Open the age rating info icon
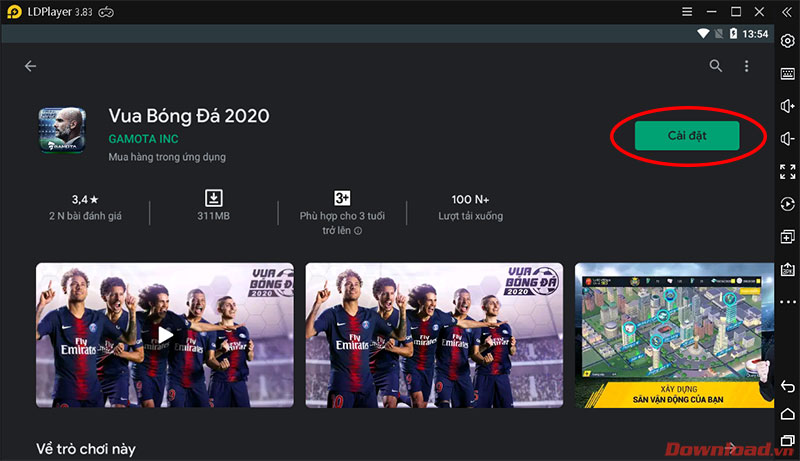The image size is (800, 461). click(x=358, y=230)
